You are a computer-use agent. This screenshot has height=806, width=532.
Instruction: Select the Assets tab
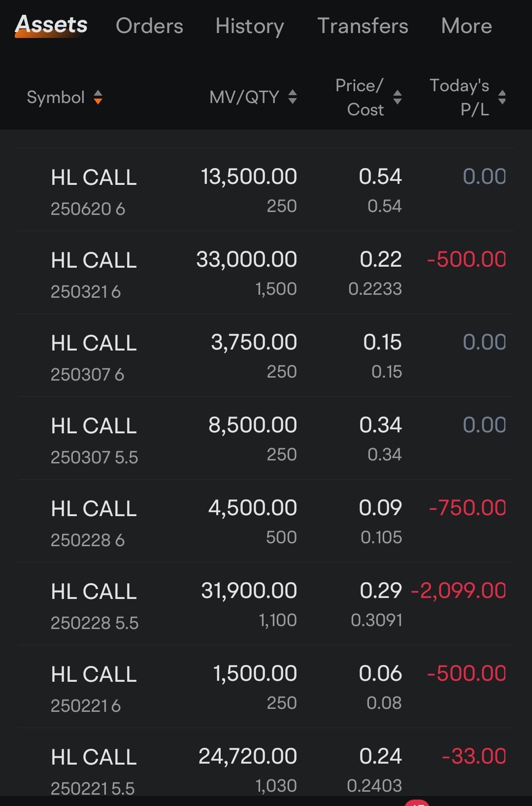[x=51, y=25]
